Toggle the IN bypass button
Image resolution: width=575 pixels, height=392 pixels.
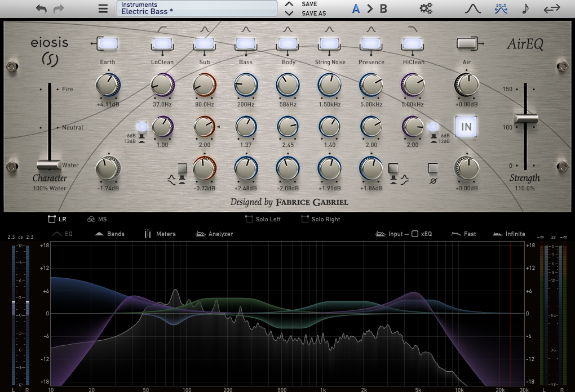(x=466, y=127)
